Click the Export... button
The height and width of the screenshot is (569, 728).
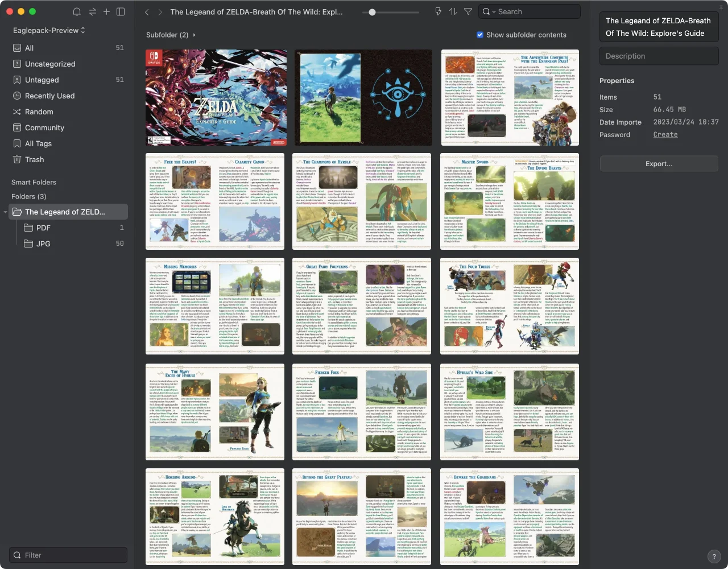pos(659,163)
